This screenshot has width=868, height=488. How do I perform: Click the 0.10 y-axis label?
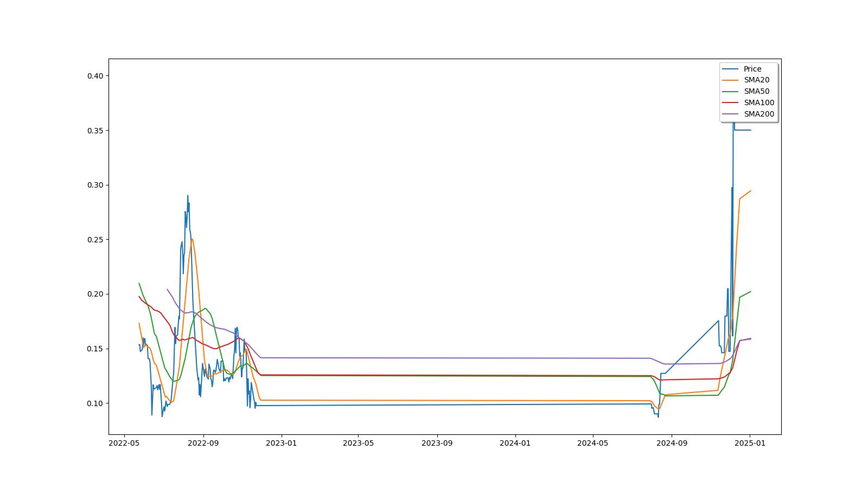(95, 403)
